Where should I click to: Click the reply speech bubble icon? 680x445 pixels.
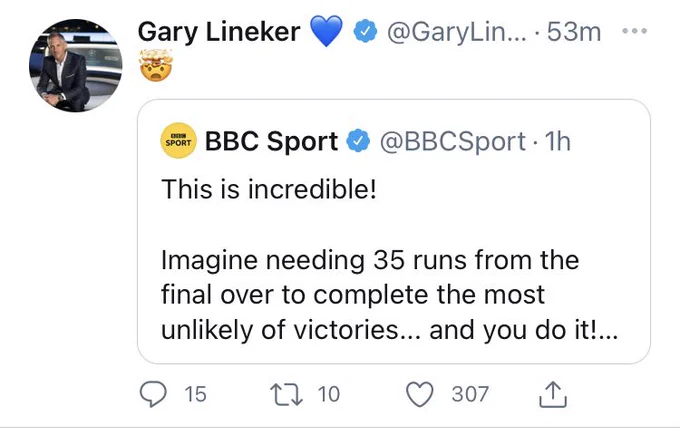153,394
